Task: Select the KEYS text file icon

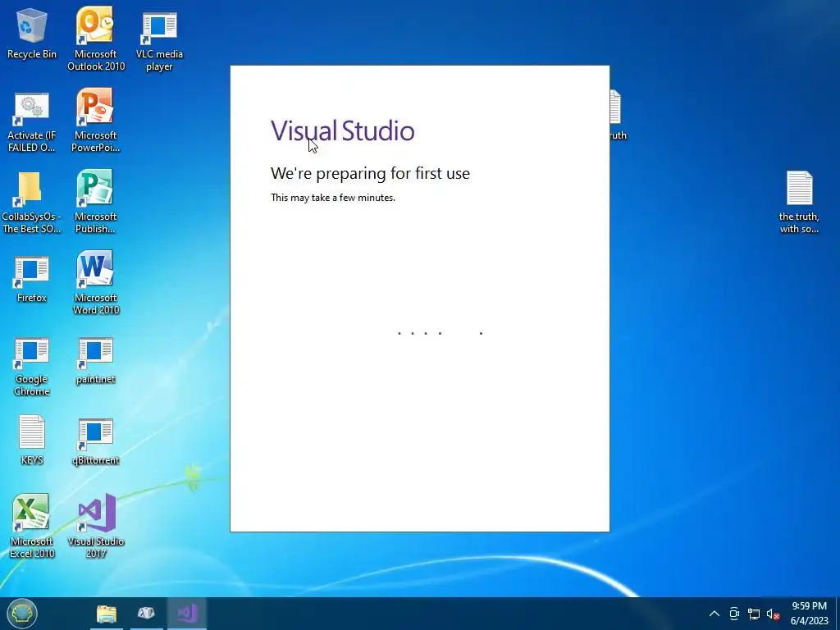Action: click(32, 440)
